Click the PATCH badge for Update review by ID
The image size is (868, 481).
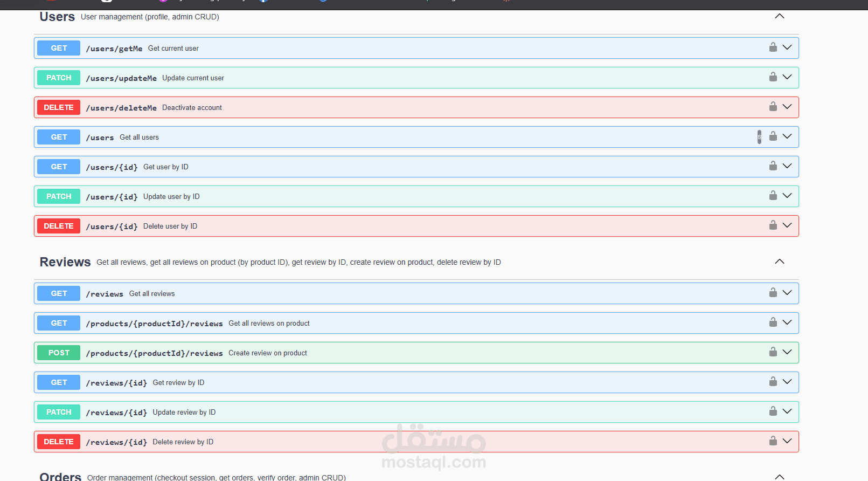[x=59, y=412]
